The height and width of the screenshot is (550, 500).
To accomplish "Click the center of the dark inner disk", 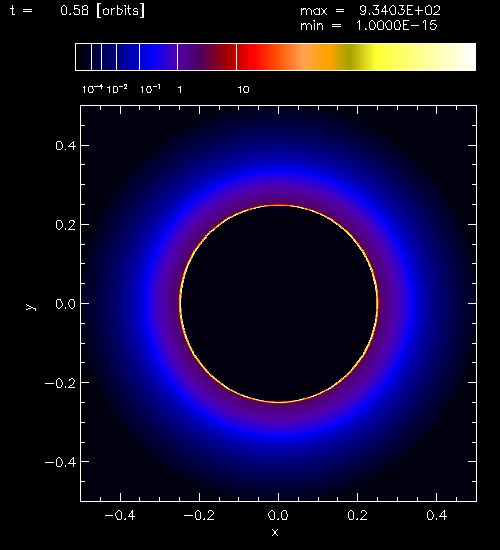I will point(279,304).
